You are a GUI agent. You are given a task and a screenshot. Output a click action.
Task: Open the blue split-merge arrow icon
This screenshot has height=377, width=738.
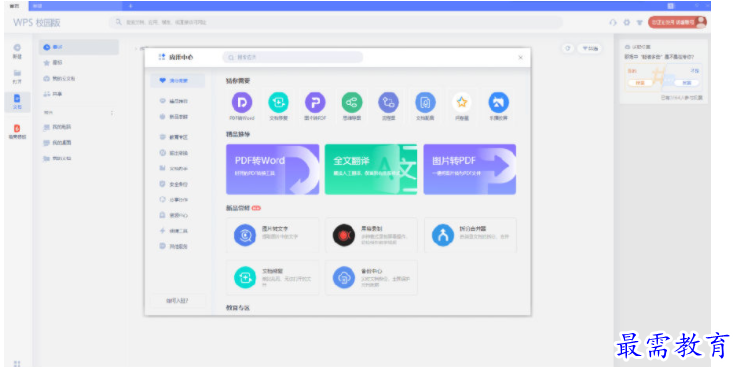pos(443,235)
